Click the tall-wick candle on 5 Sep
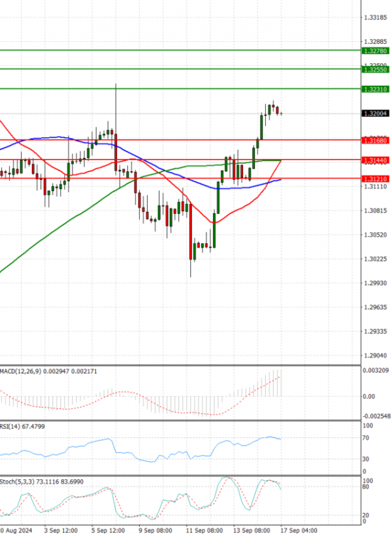The image size is (392, 534). (x=116, y=152)
